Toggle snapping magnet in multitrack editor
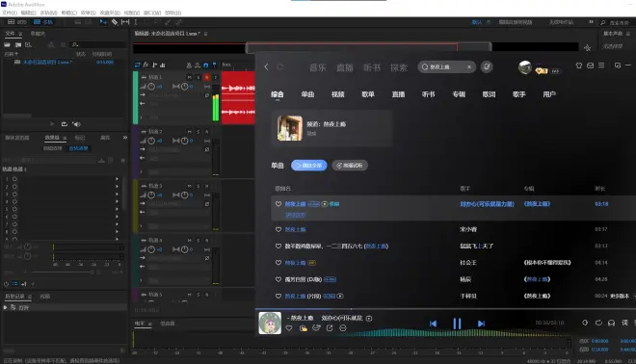Screen dimensions: 636x364 (205, 65)
